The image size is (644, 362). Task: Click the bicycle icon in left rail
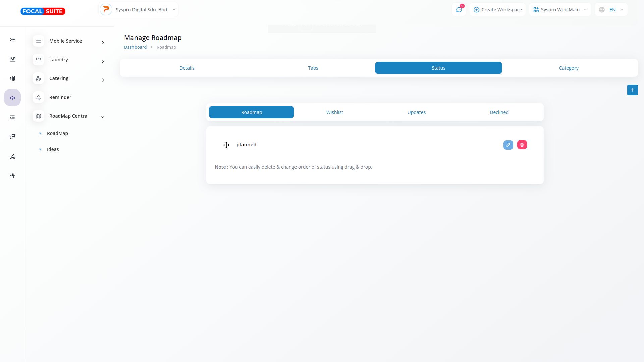12,156
